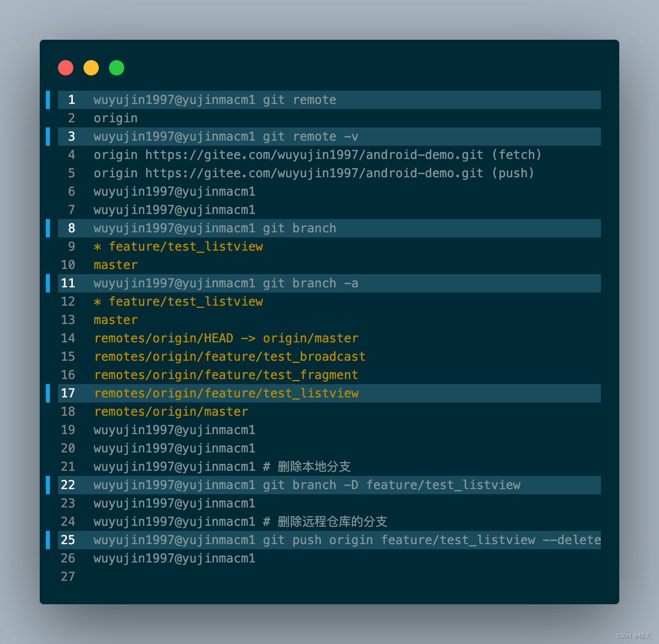
Task: Click the prompt on line 26
Action: pyautogui.click(x=175, y=558)
